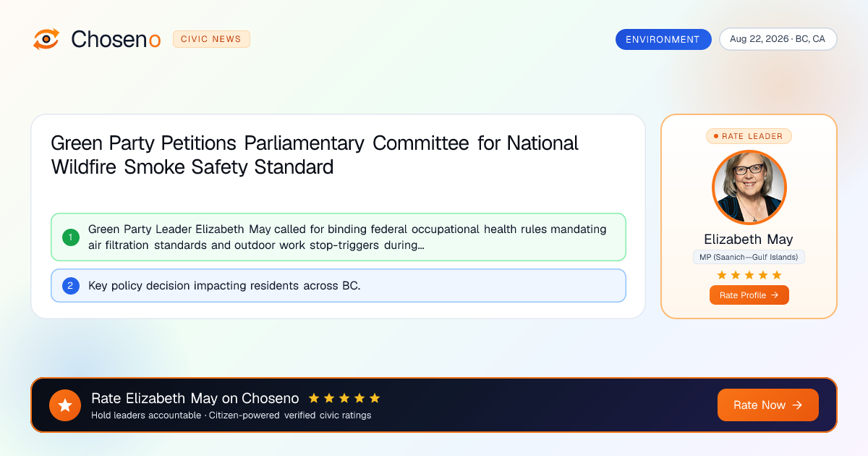The image size is (868, 456).
Task: Click the arrow on Rate Now button
Action: 797,405
